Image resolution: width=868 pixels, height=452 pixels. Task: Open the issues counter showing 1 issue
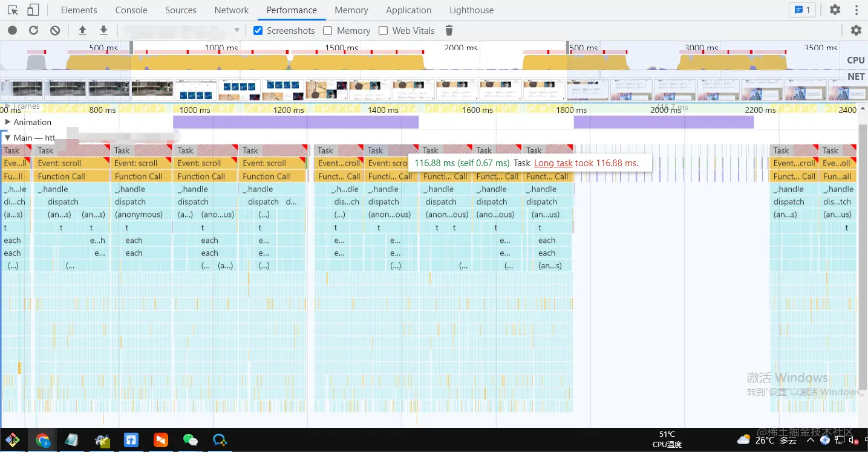[802, 10]
